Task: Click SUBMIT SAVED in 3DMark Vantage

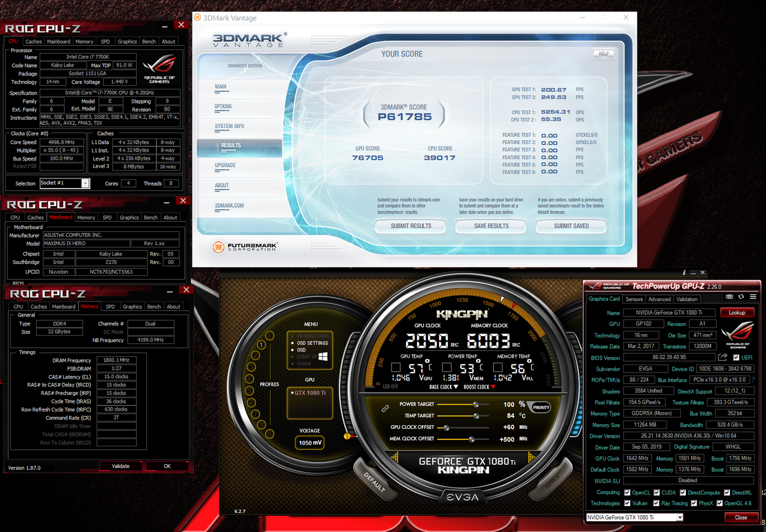Action: [571, 226]
